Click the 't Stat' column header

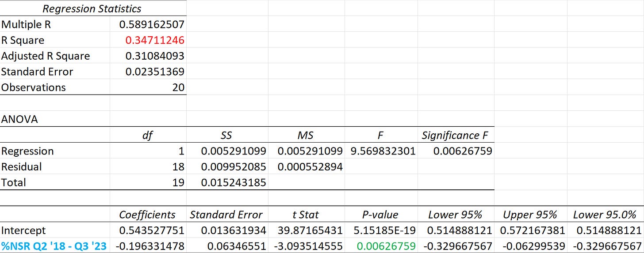tap(306, 215)
